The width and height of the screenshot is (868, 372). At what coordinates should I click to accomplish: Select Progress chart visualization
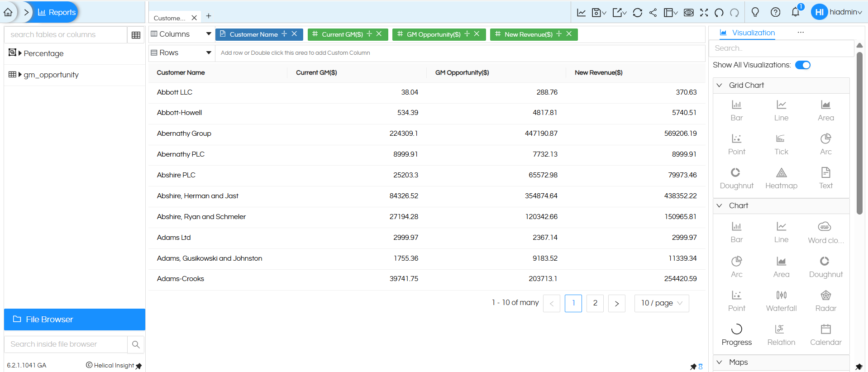point(737,335)
